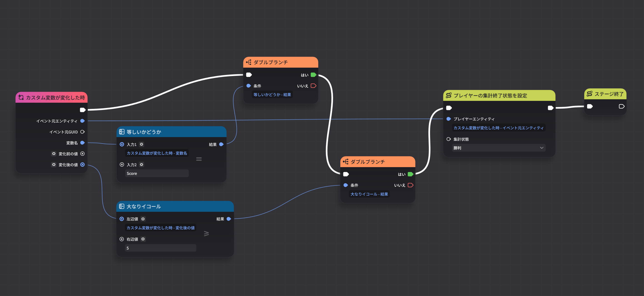Click gear icon next to 左辺値
Image resolution: width=644 pixels, height=296 pixels.
pos(143,219)
